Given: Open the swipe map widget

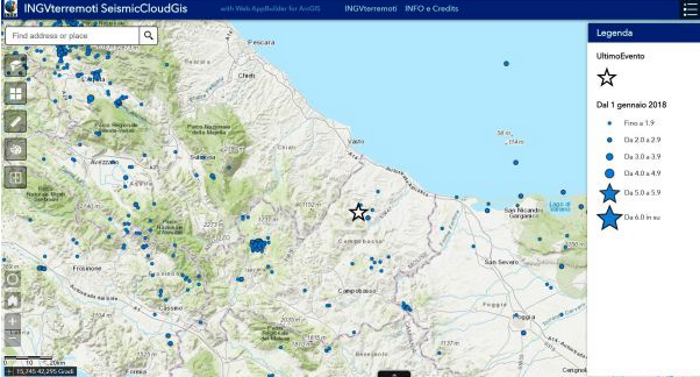Looking at the screenshot, I should point(16,177).
